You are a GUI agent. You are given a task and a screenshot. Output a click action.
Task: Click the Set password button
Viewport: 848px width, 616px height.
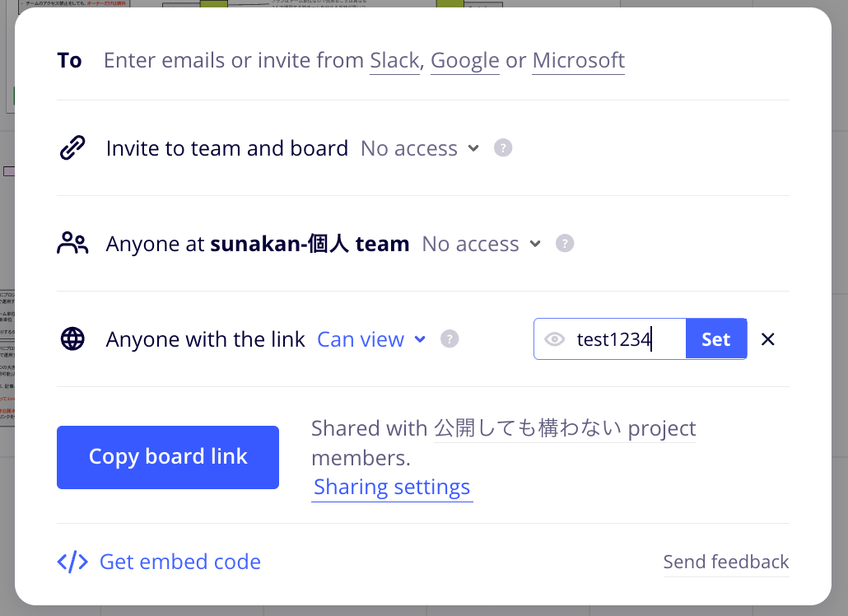pyautogui.click(x=716, y=339)
